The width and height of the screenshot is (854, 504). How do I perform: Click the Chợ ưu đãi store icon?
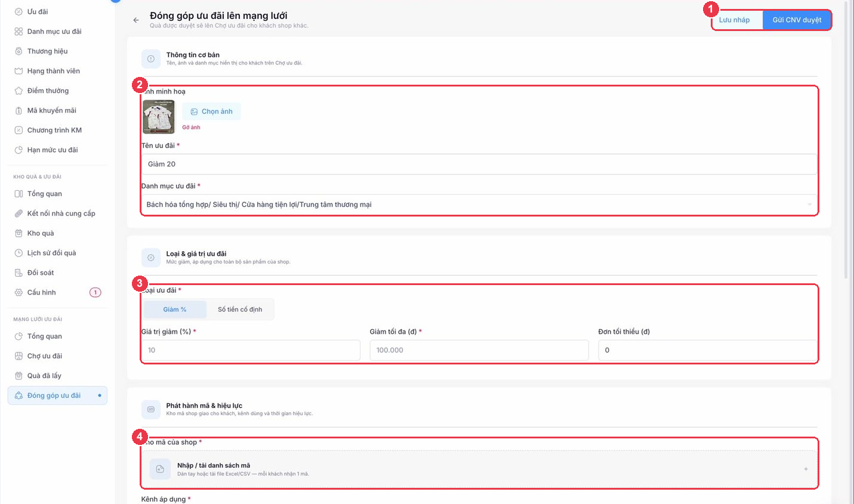[19, 355]
